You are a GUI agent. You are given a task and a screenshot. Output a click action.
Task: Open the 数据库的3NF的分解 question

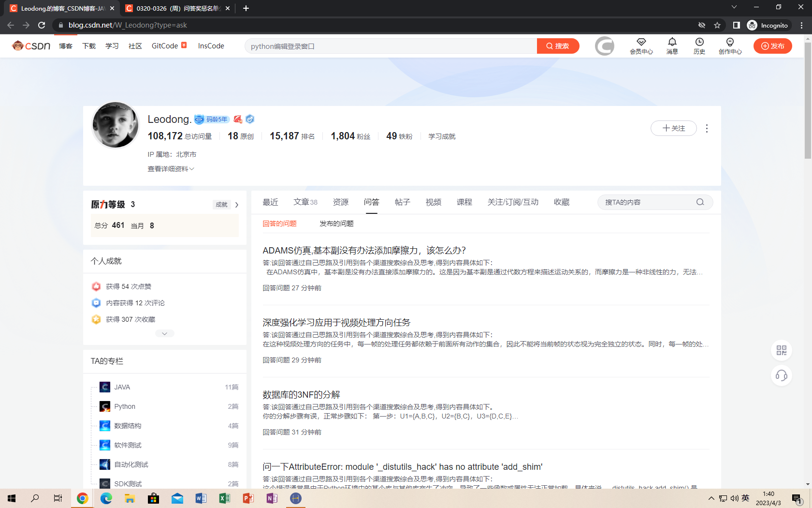click(x=301, y=394)
